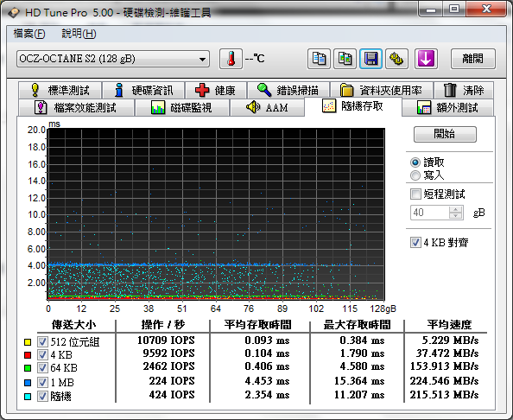Image resolution: width=513 pixels, height=420 pixels.
Task: Switch to the 磁碟監視 disk monitor tab
Action: (182, 108)
